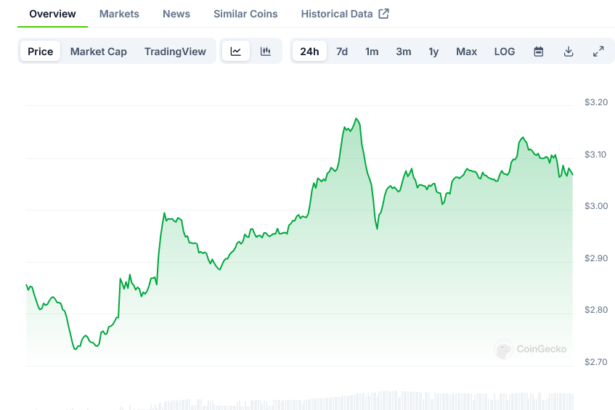Select the 24h time range

tap(310, 52)
